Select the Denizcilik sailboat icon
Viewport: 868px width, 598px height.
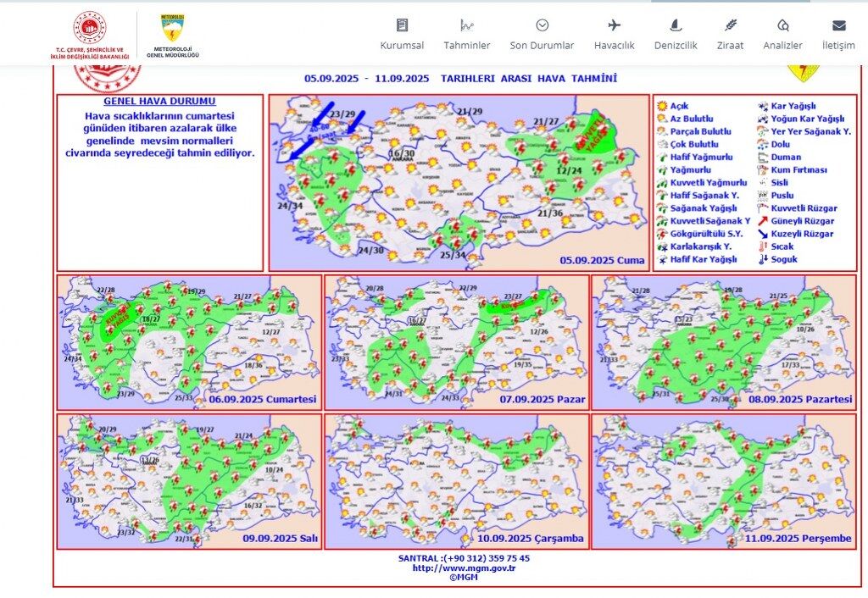click(x=676, y=25)
